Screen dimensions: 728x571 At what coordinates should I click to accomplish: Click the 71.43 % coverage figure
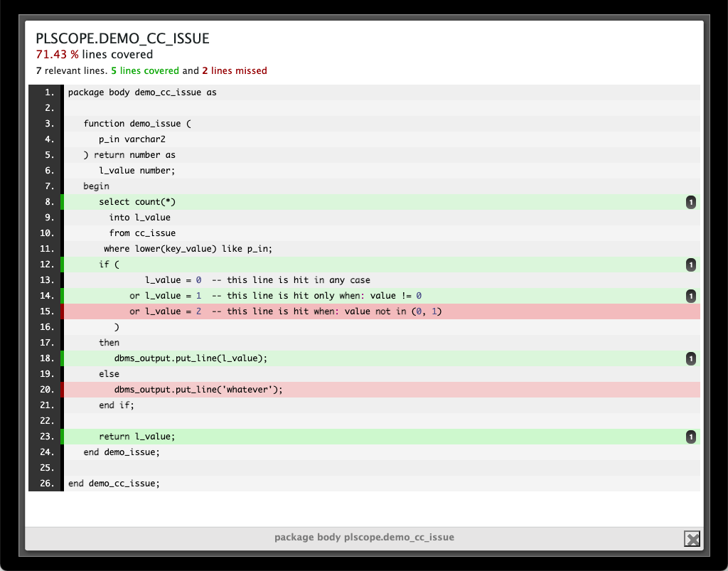coord(57,54)
